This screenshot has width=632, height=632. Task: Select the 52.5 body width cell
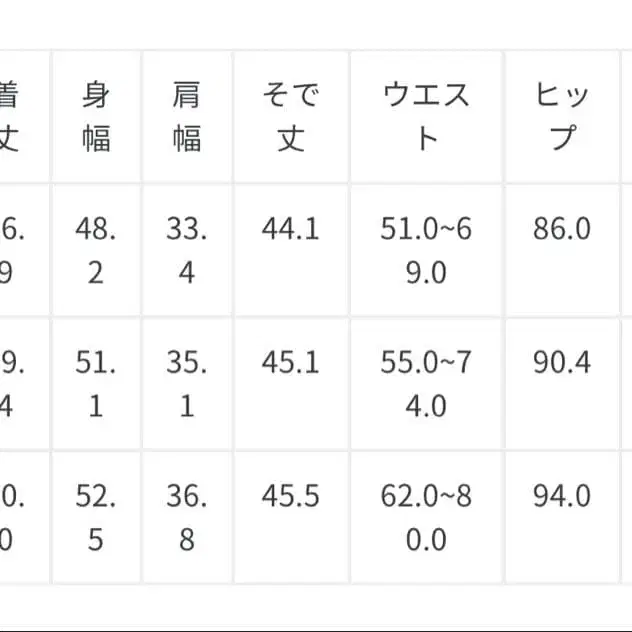click(96, 518)
